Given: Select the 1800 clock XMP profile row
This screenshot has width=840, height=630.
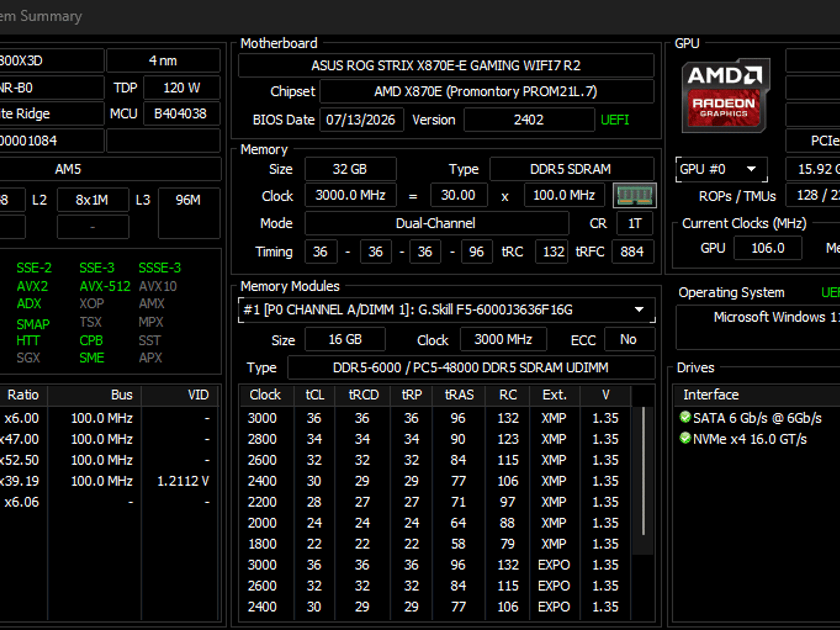Looking at the screenshot, I should [x=436, y=543].
